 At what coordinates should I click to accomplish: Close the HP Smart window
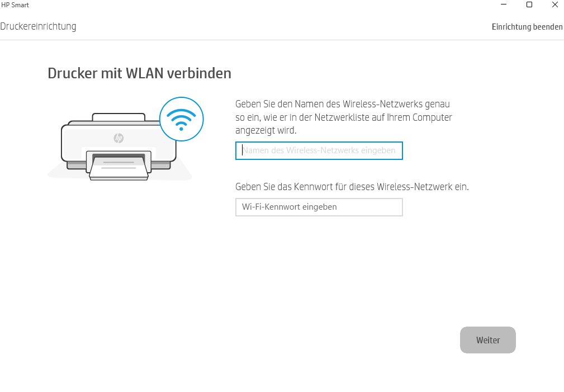click(554, 4)
